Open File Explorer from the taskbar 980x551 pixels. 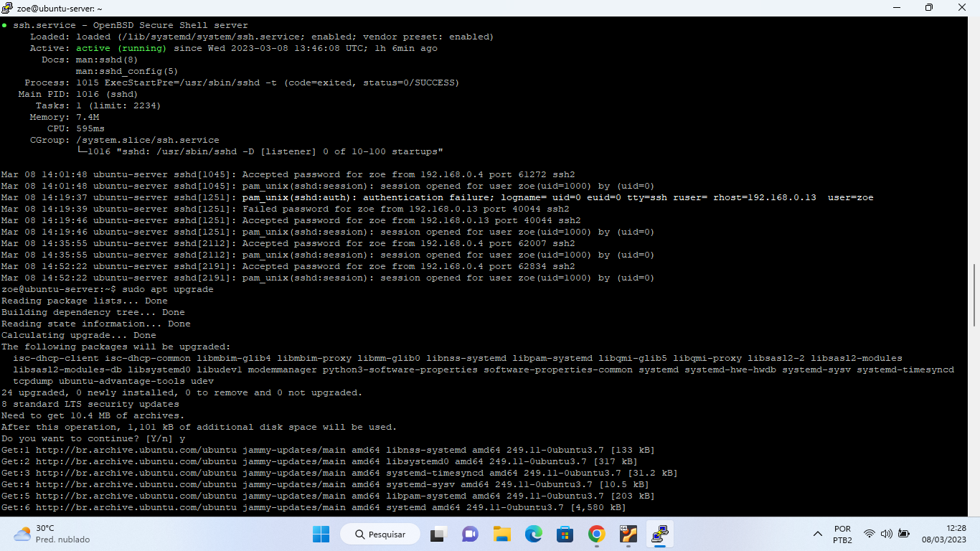pyautogui.click(x=501, y=534)
